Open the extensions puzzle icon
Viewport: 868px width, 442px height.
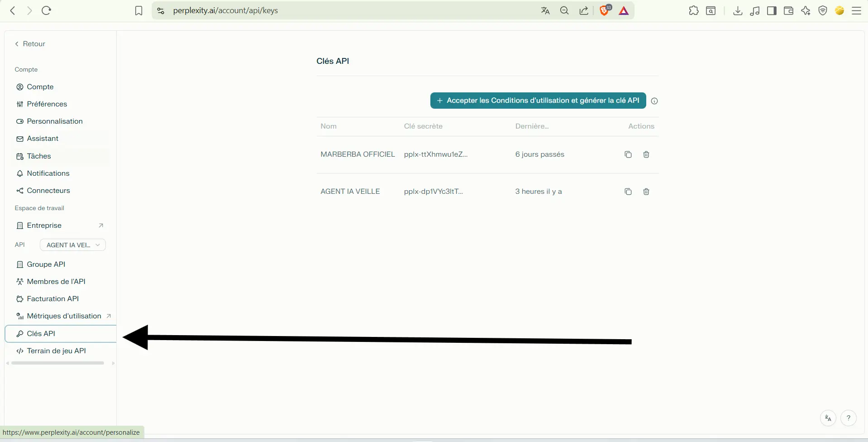pos(694,10)
